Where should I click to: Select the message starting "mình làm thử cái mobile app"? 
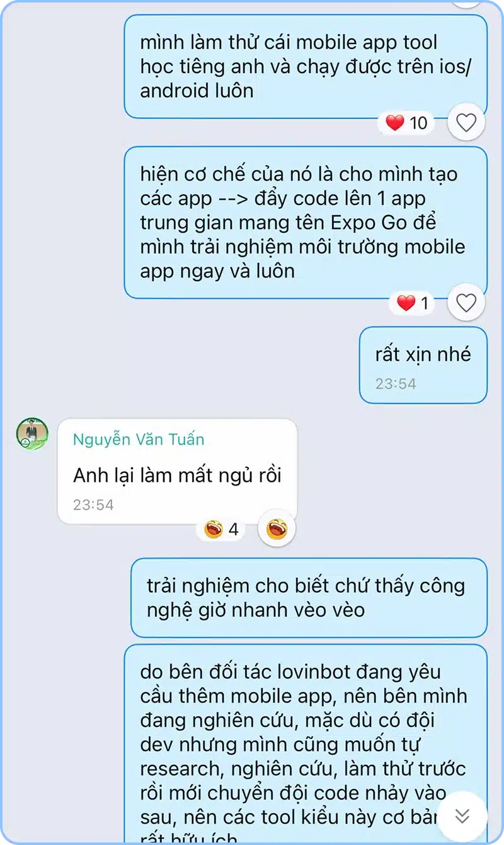pyautogui.click(x=306, y=67)
